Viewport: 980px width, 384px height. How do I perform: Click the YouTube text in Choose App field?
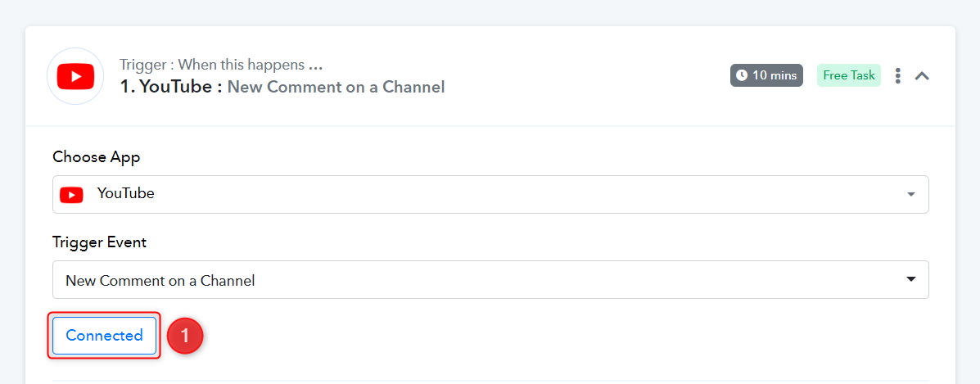click(125, 194)
